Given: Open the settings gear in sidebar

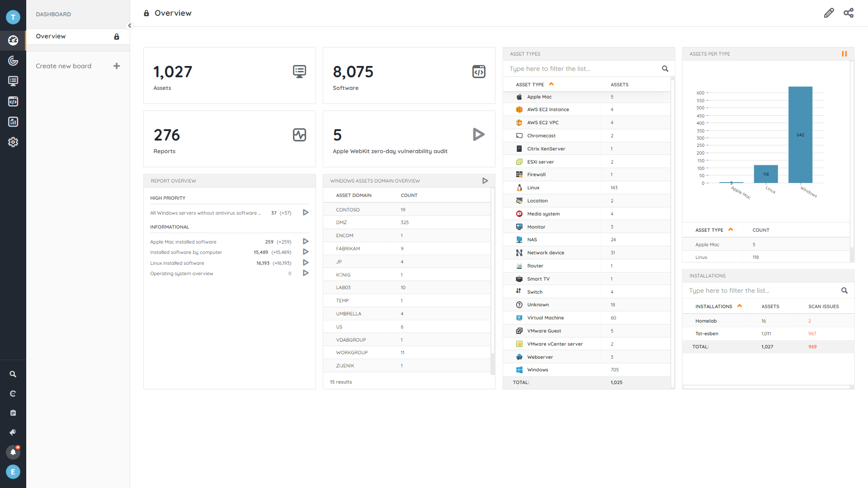Looking at the screenshot, I should 13,142.
